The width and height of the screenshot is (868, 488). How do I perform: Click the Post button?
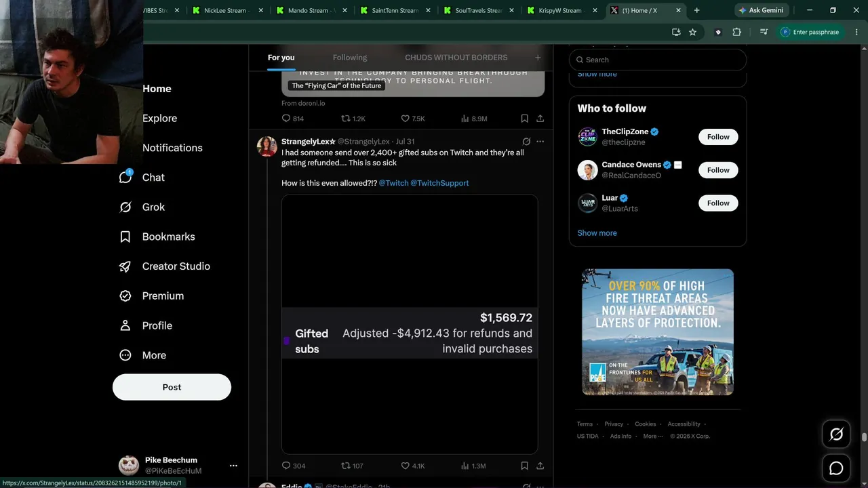(172, 387)
